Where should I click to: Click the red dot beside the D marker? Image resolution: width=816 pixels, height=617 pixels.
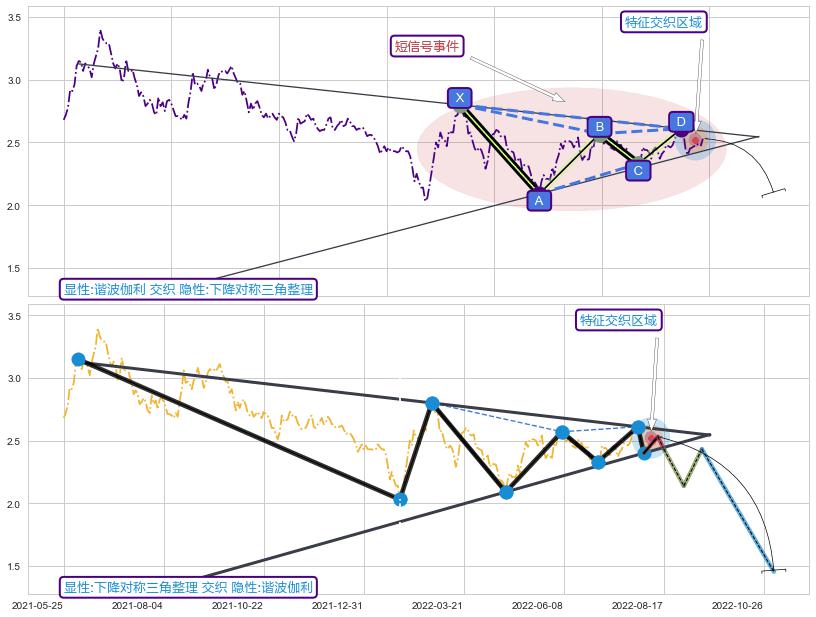coord(696,140)
